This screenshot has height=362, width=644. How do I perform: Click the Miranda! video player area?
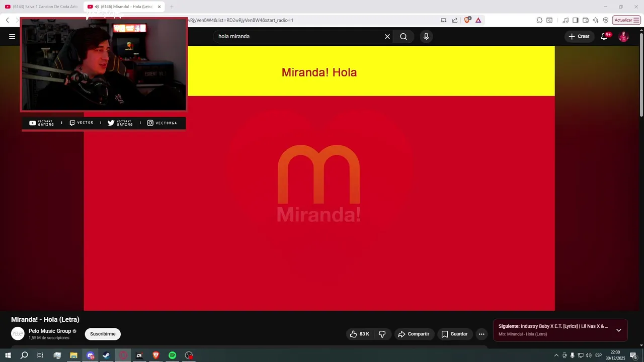(x=319, y=178)
